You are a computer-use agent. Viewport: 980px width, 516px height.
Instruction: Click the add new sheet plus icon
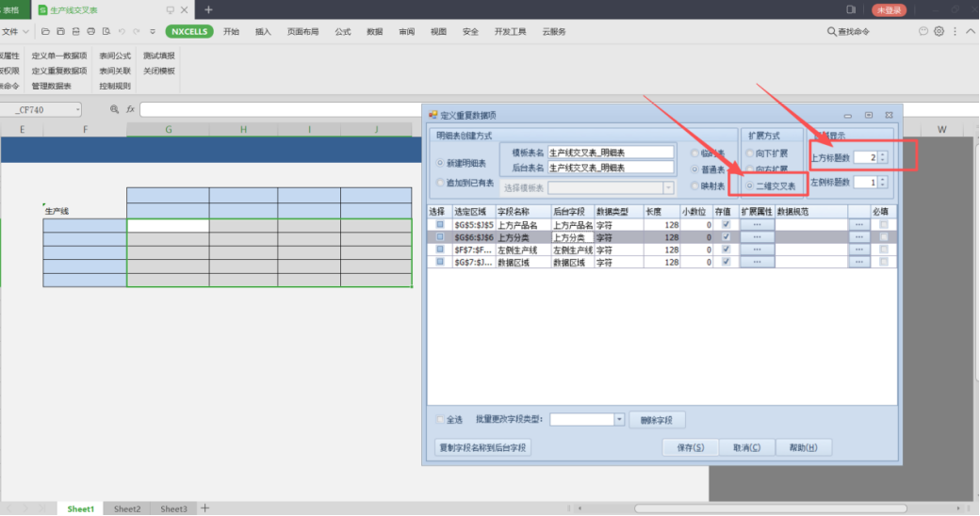click(x=205, y=508)
